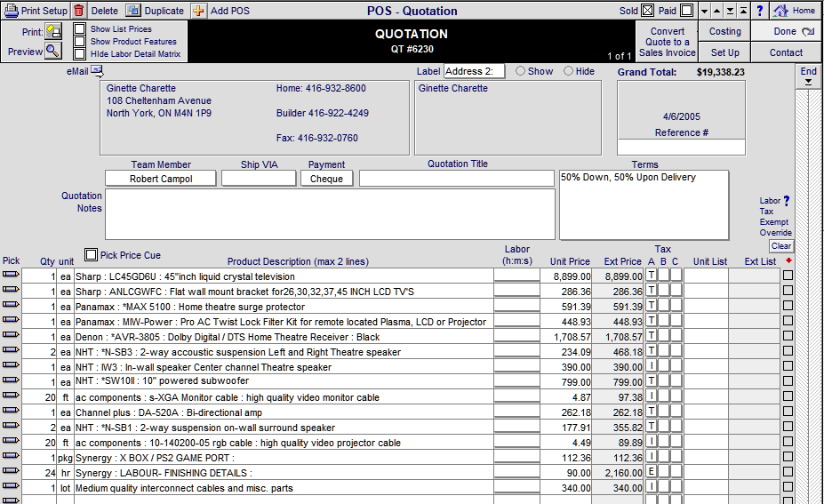
Task: Click the Print document icon
Action: (53, 31)
